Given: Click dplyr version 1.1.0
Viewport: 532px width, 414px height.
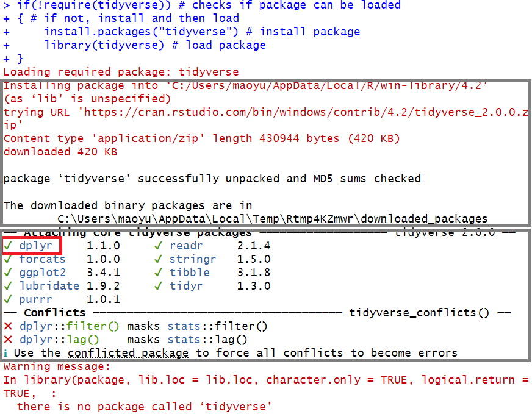Looking at the screenshot, I should point(103,246).
